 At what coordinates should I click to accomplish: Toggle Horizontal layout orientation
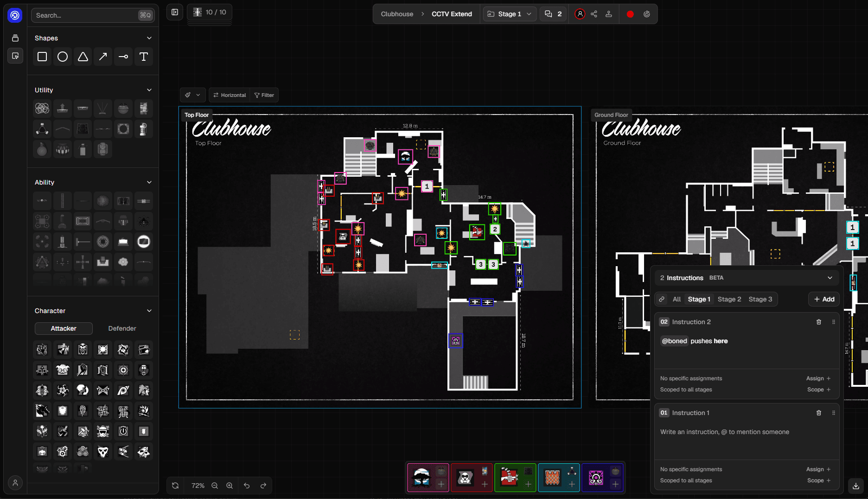click(229, 95)
